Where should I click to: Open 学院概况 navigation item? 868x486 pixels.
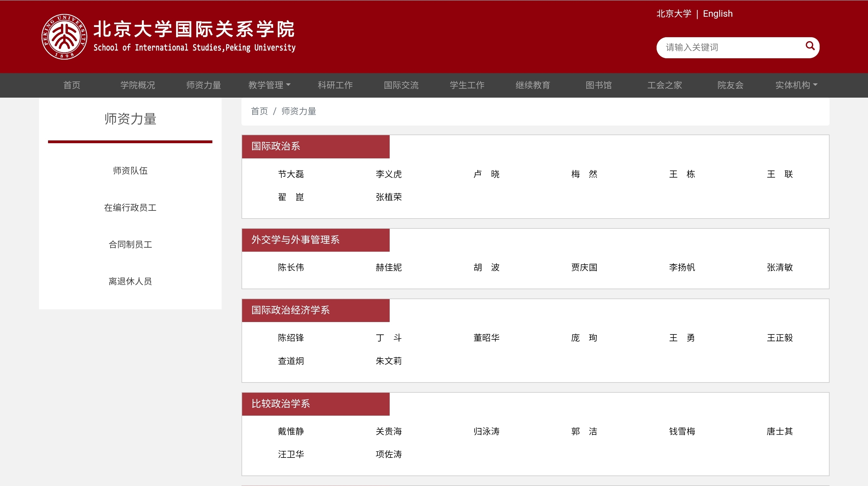pyautogui.click(x=137, y=85)
